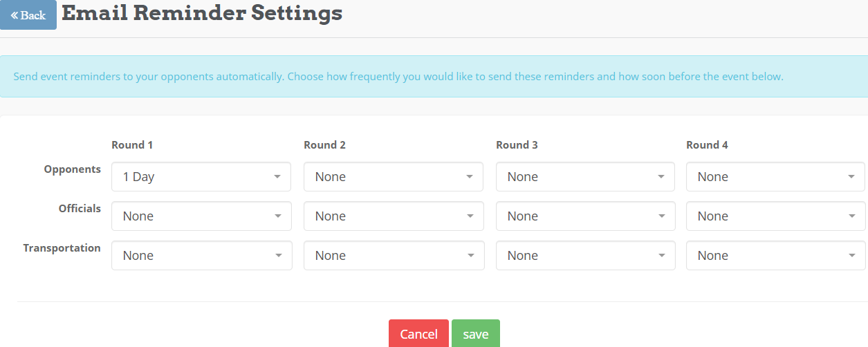
Task: Open the Transportation Round 3 dropdown
Action: [x=585, y=256]
